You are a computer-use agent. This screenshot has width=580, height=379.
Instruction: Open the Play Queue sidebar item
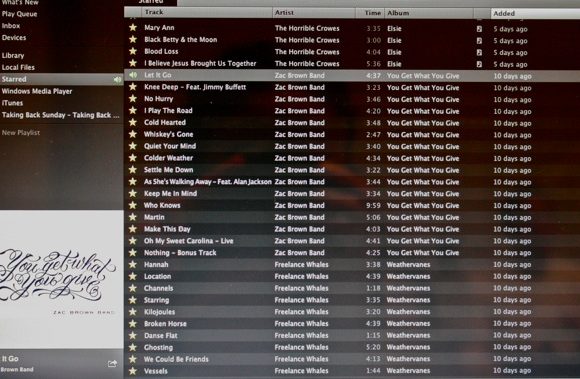[x=19, y=14]
